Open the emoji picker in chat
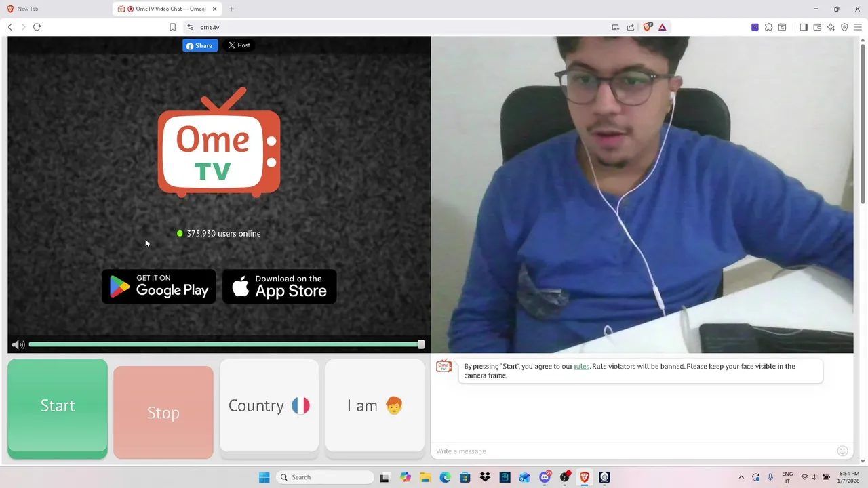 pyautogui.click(x=842, y=451)
